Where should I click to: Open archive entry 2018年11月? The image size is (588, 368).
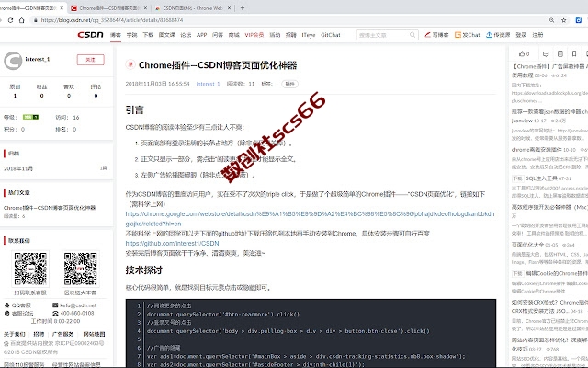[x=18, y=168]
